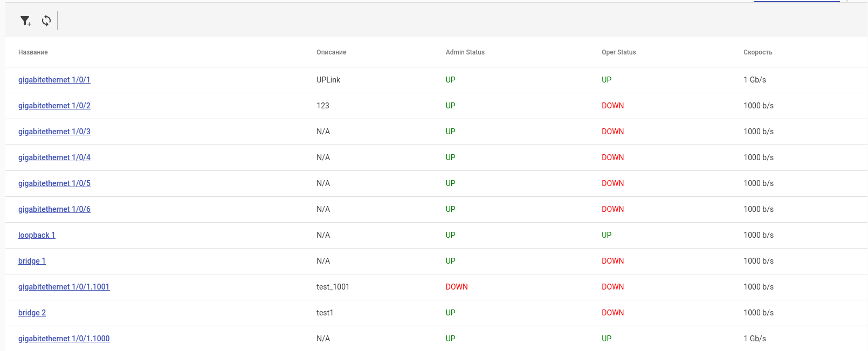Select the bridge 2 link

coord(32,313)
